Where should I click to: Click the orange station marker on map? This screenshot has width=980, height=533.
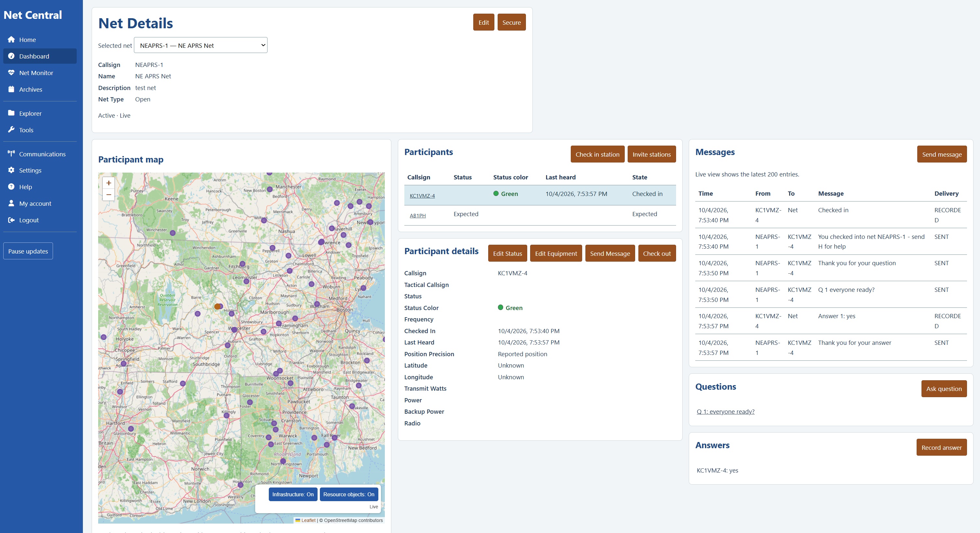(x=217, y=306)
